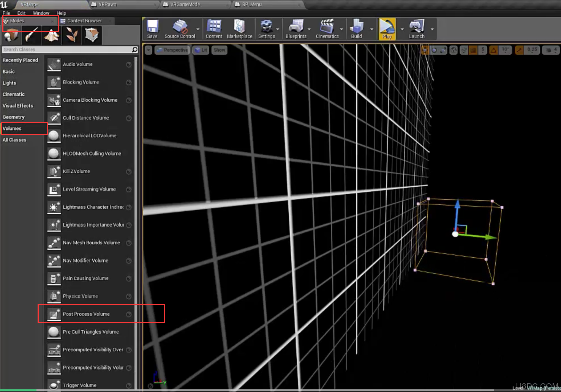Open the Window menu
This screenshot has width=561, height=392.
(x=41, y=13)
